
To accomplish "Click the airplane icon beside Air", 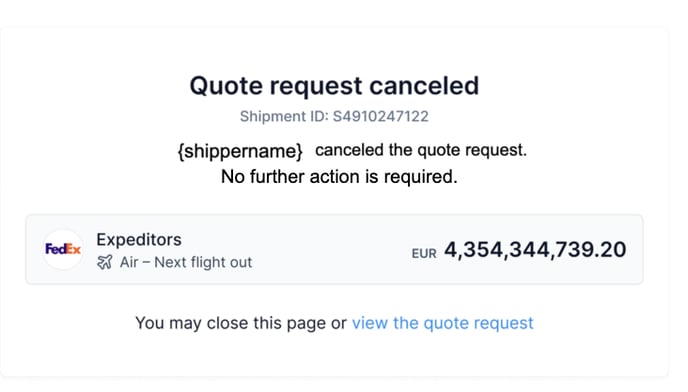I will [x=104, y=262].
